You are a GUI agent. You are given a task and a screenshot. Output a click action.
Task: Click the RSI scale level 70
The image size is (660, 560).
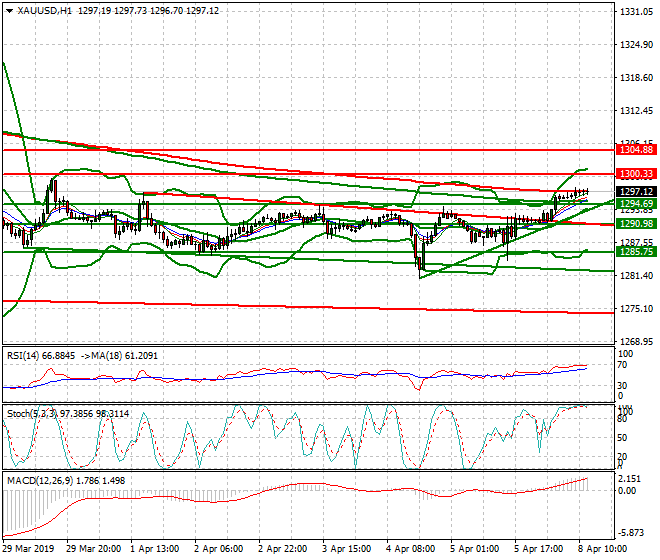point(622,365)
